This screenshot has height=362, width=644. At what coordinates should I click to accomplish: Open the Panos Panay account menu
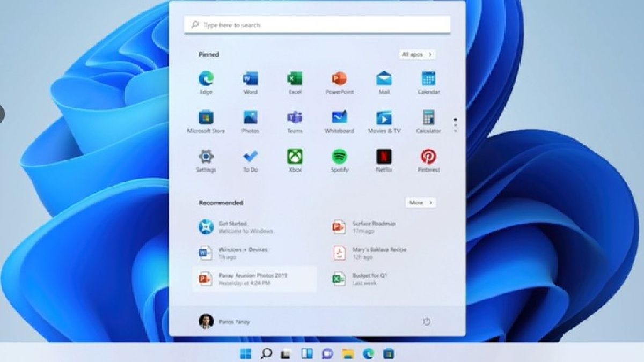point(224,321)
